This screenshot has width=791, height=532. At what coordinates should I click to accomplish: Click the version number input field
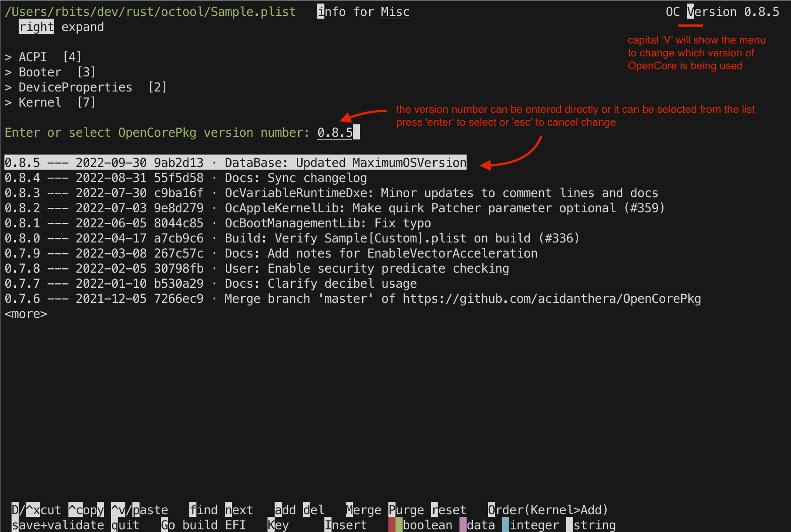(x=336, y=132)
